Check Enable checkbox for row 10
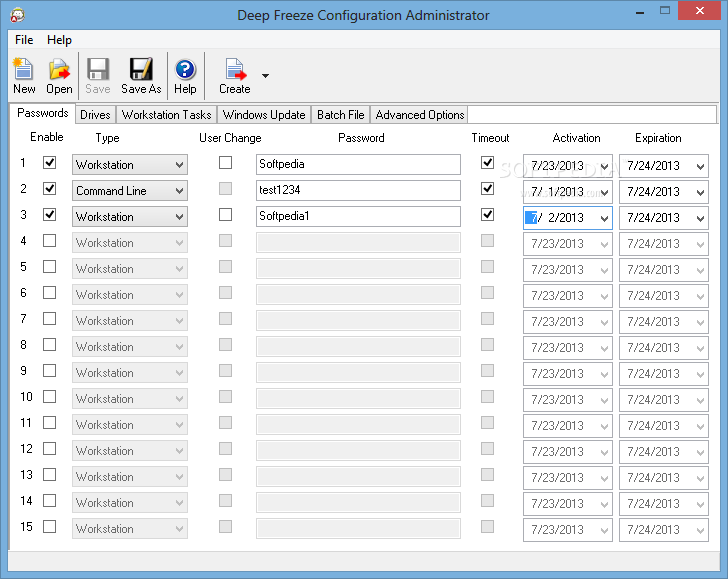Image resolution: width=728 pixels, height=579 pixels. coord(49,397)
